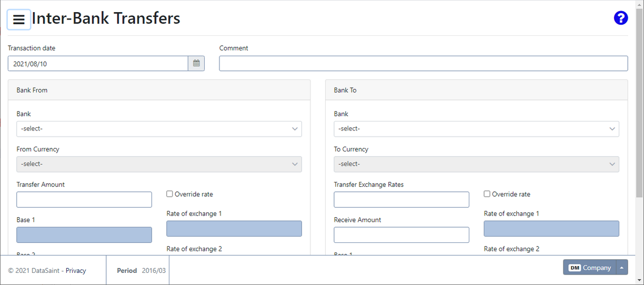Click the Bank From panel header
This screenshot has height=285, width=644.
point(159,90)
